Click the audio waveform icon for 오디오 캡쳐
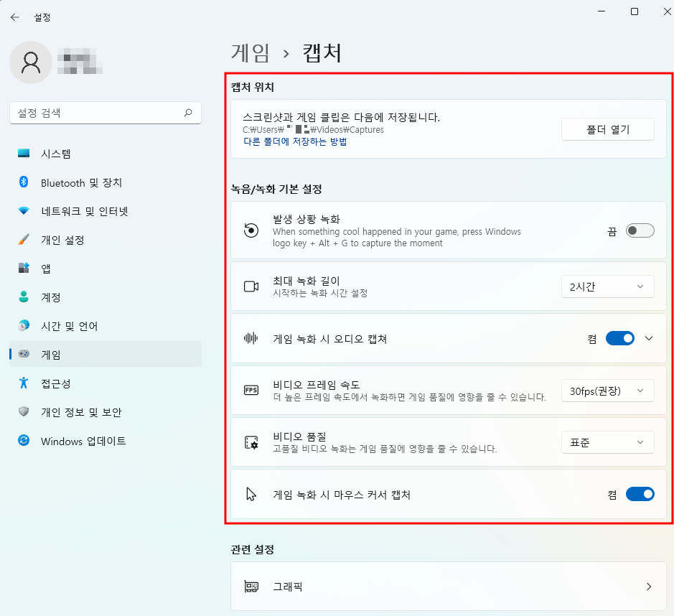Image resolution: width=674 pixels, height=616 pixels. [251, 337]
